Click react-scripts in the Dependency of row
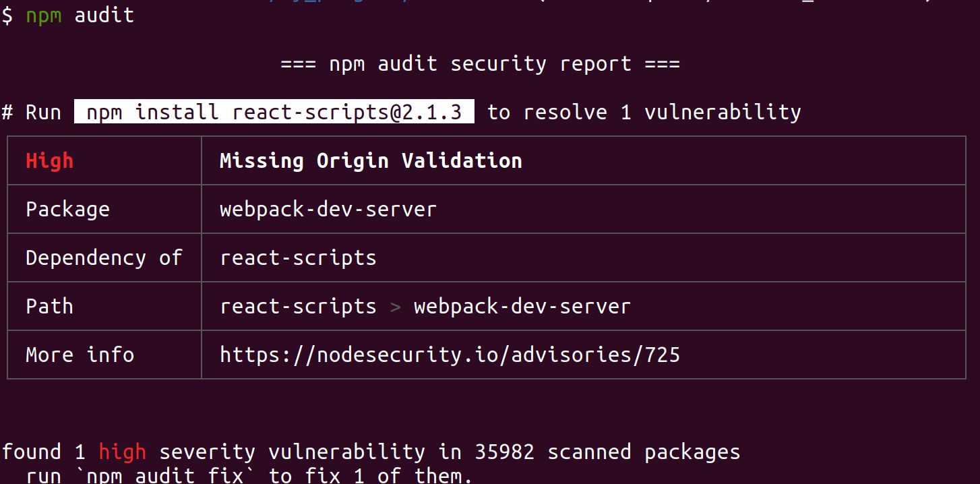 coord(298,258)
